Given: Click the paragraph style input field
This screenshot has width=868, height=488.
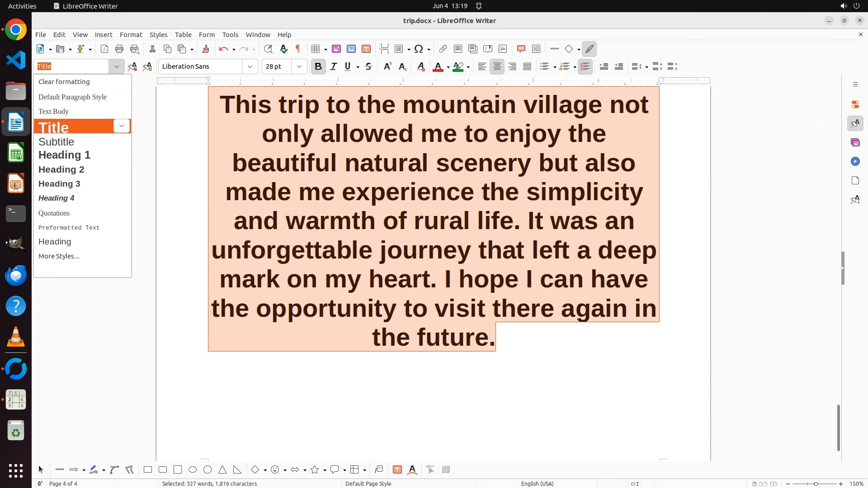Looking at the screenshot, I should [72, 66].
